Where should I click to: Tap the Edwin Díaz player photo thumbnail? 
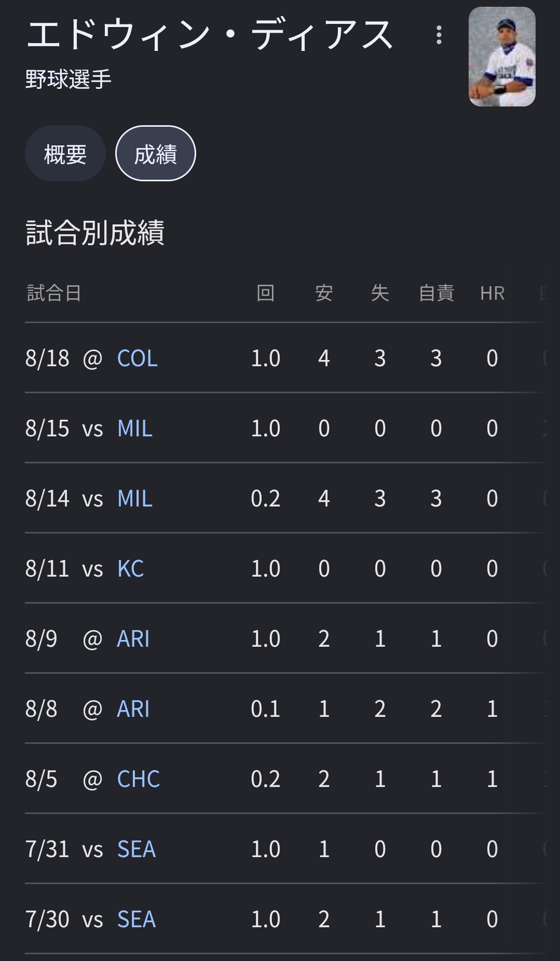(x=502, y=57)
